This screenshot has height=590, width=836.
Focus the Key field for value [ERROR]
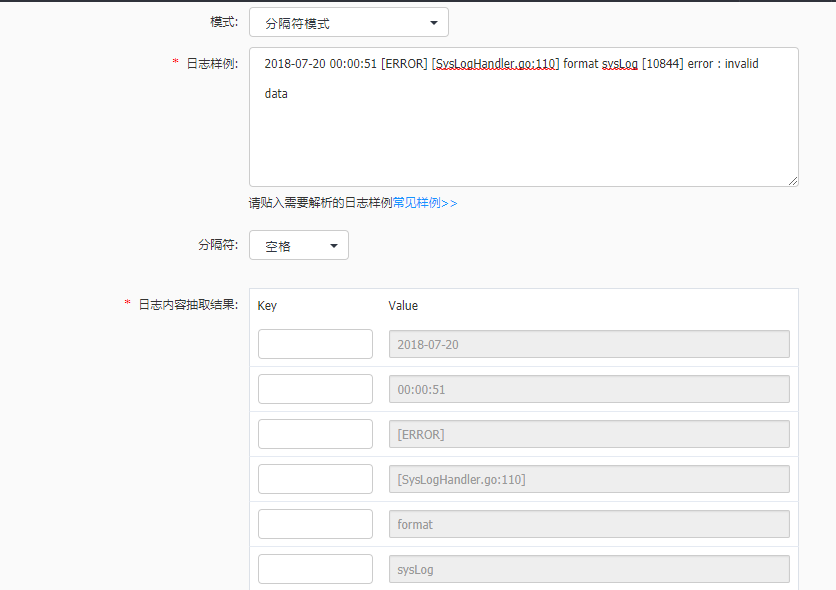tap(315, 434)
